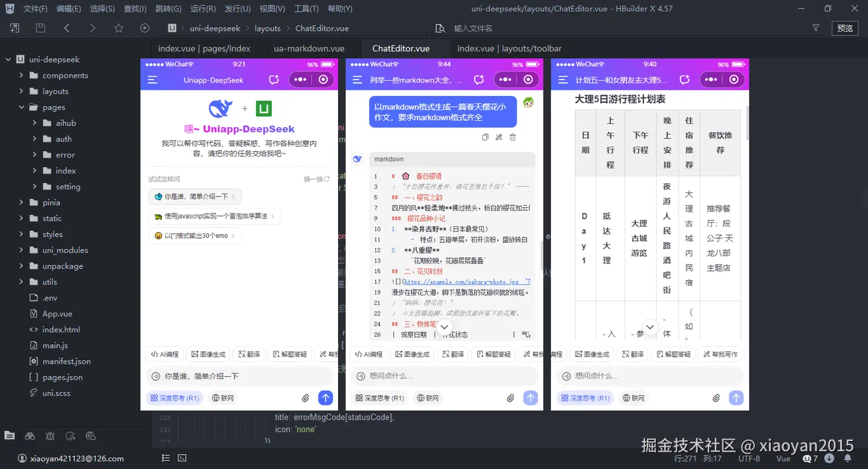Click the 你是谁，简单介绍一下 suggestion chip
868x469 pixels.
pos(196,197)
